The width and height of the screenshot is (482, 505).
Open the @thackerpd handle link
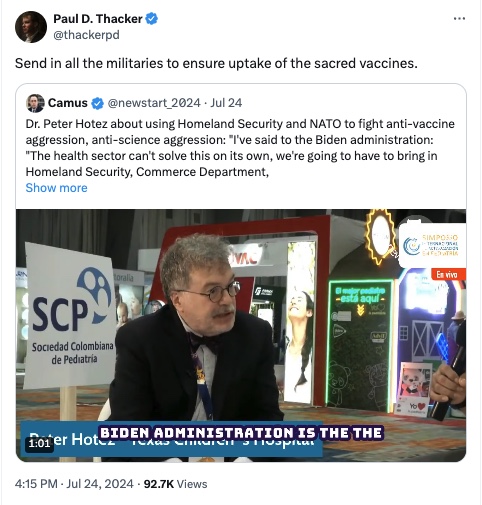tap(86, 35)
